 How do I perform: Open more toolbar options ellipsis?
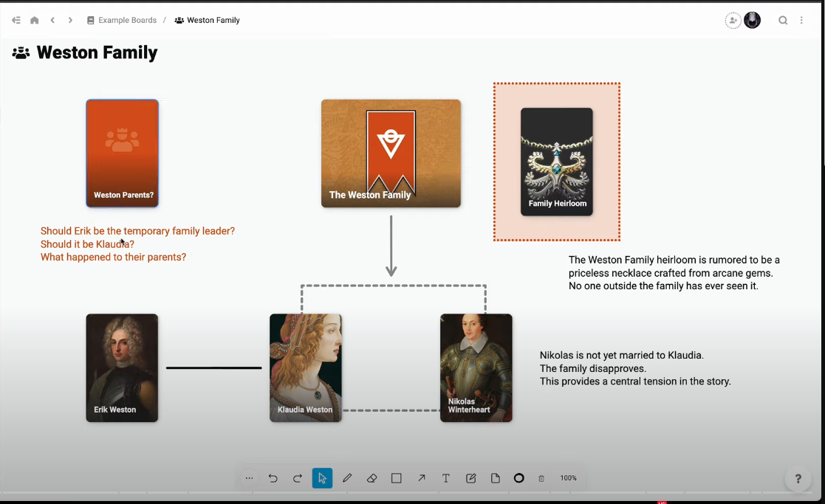point(249,478)
